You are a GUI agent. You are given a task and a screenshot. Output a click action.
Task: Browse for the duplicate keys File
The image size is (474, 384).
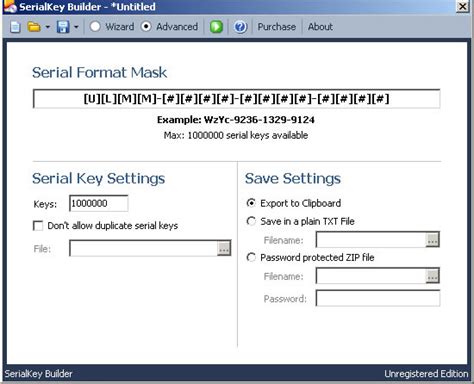(224, 248)
